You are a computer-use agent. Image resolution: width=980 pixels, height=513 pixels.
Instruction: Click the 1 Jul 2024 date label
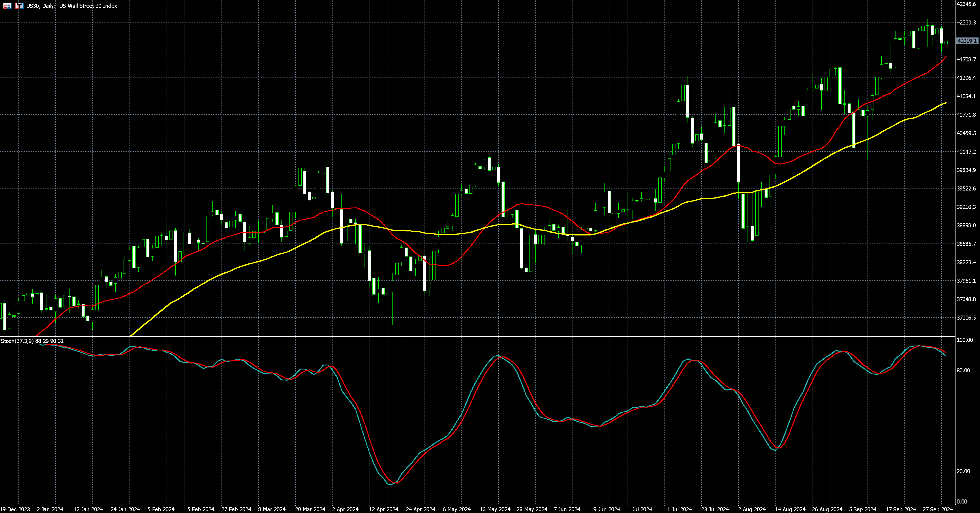(x=640, y=509)
